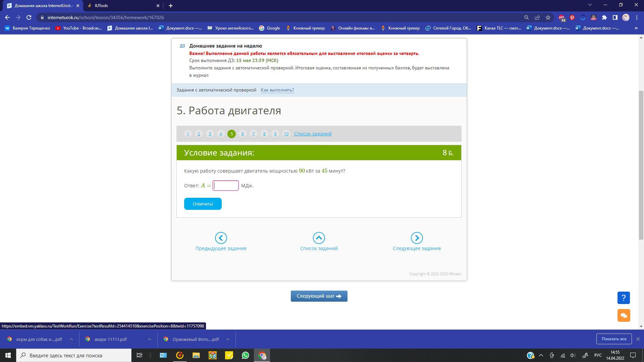
Task: Click the previous task arrow icon
Action: tap(221, 238)
